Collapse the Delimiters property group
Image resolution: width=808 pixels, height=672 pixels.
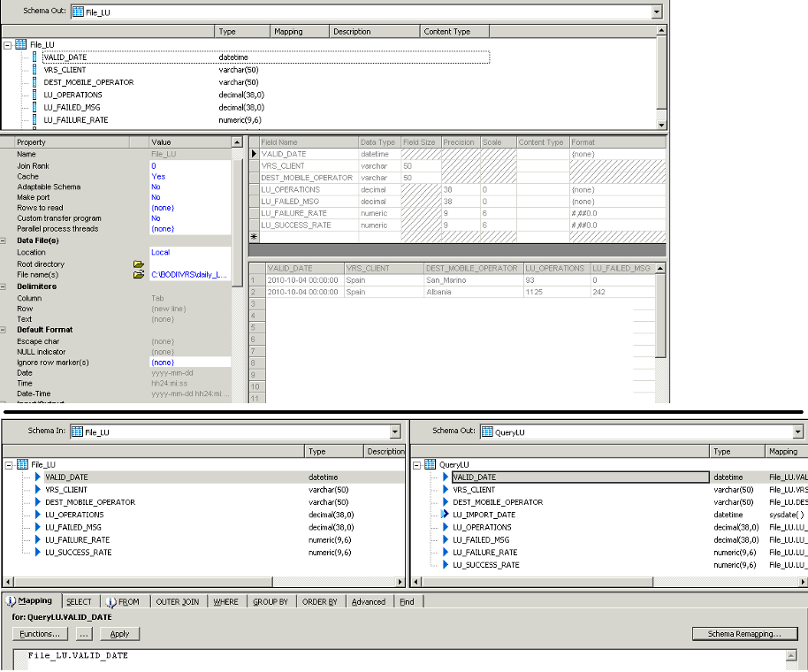pyautogui.click(x=3, y=286)
